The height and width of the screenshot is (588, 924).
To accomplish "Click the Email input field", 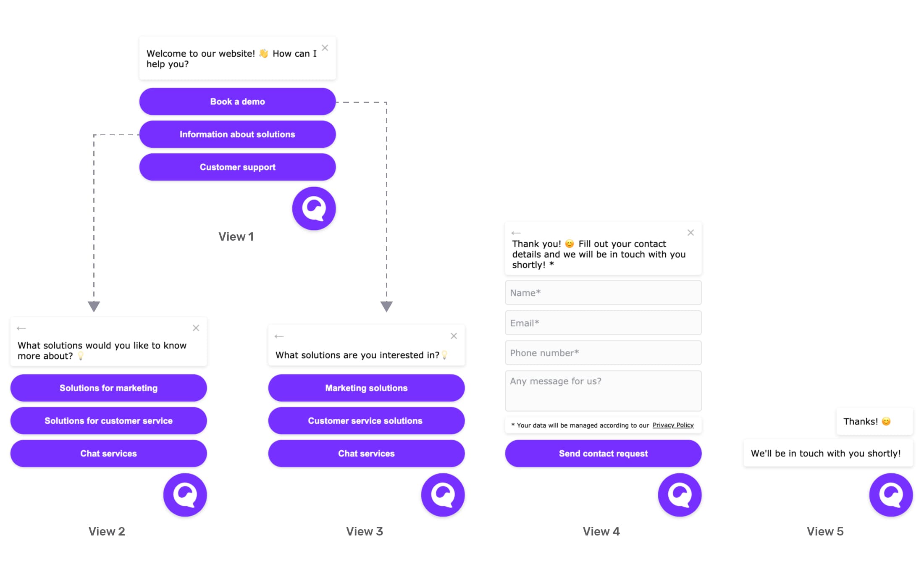I will coord(603,323).
